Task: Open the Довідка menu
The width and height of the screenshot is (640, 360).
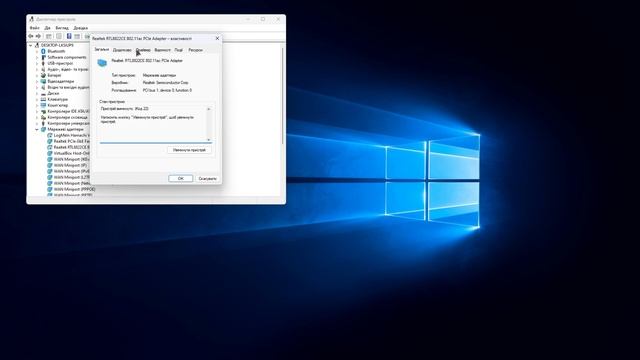Action: pos(81,28)
